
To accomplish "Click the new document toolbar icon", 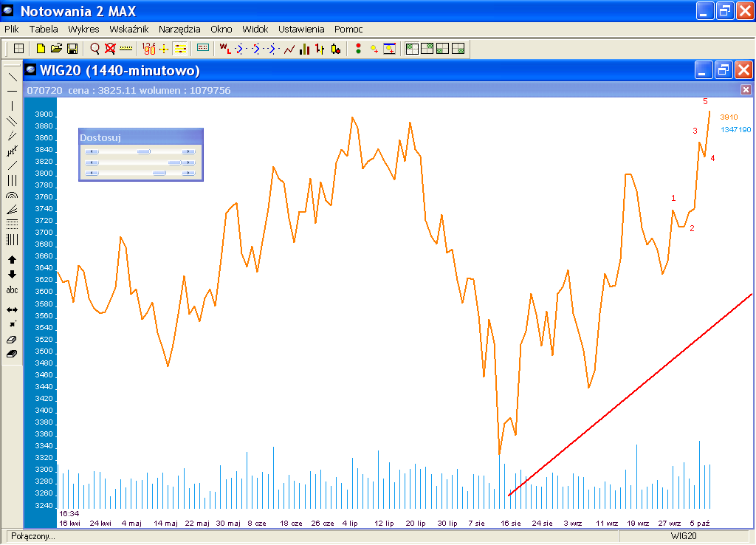I will (41, 48).
